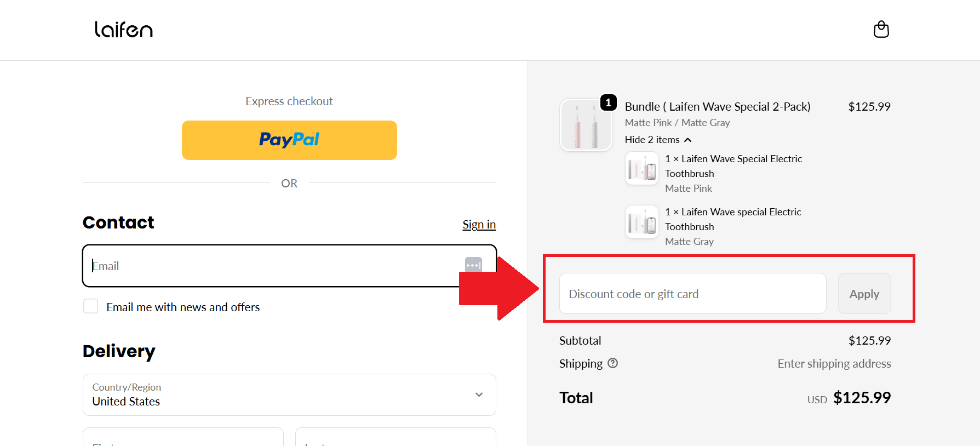The width and height of the screenshot is (980, 446).
Task: Check Email me with news and offers
Action: 91,306
